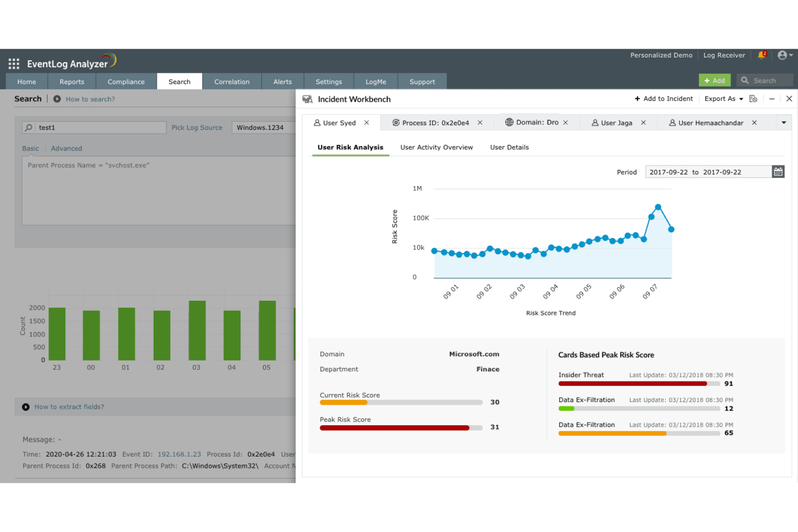
Task: Click the gear icon on the Process ID tab
Action: click(x=395, y=122)
